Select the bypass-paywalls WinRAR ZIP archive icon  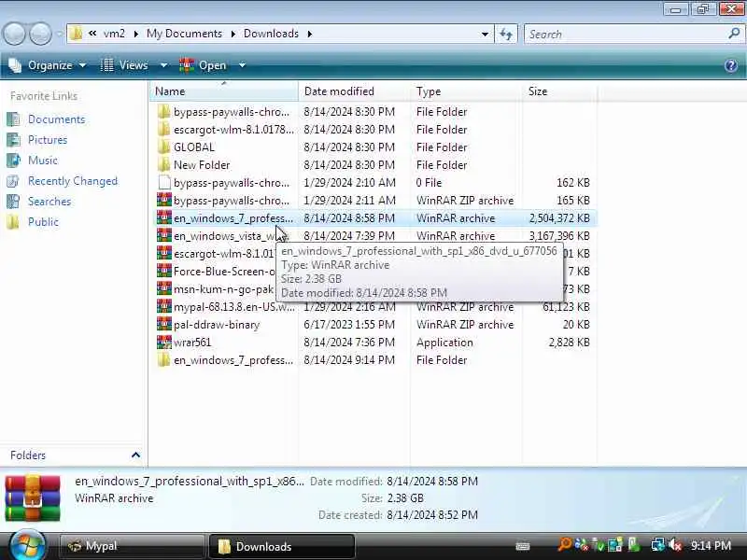point(164,200)
